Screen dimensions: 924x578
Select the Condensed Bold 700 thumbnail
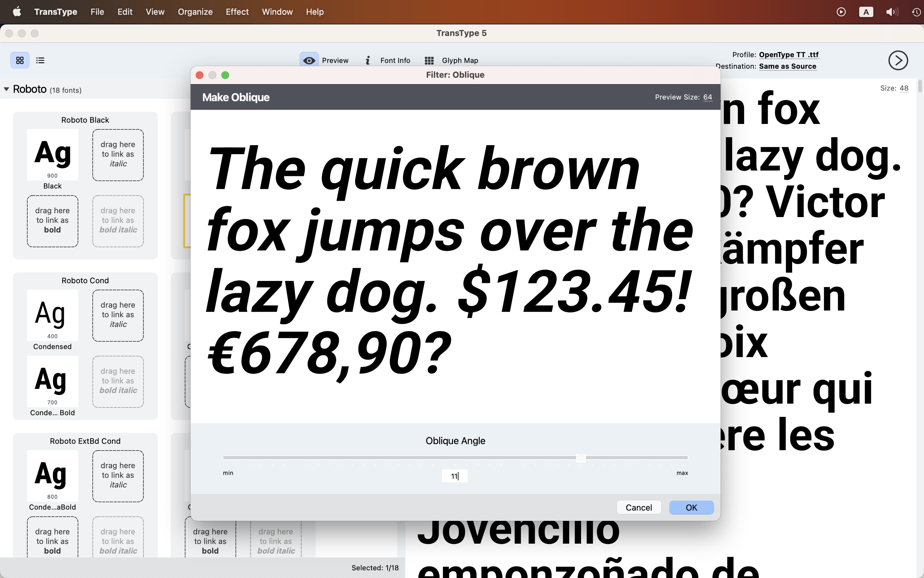click(53, 381)
